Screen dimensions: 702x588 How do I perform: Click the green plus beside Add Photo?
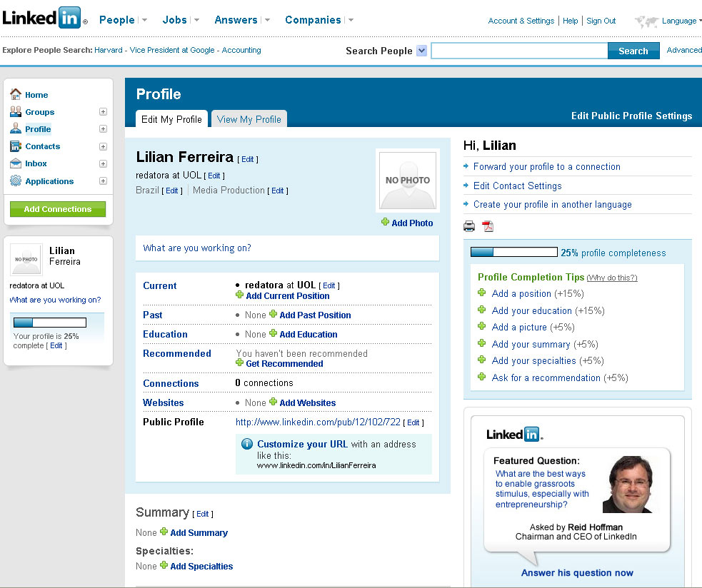pos(385,222)
